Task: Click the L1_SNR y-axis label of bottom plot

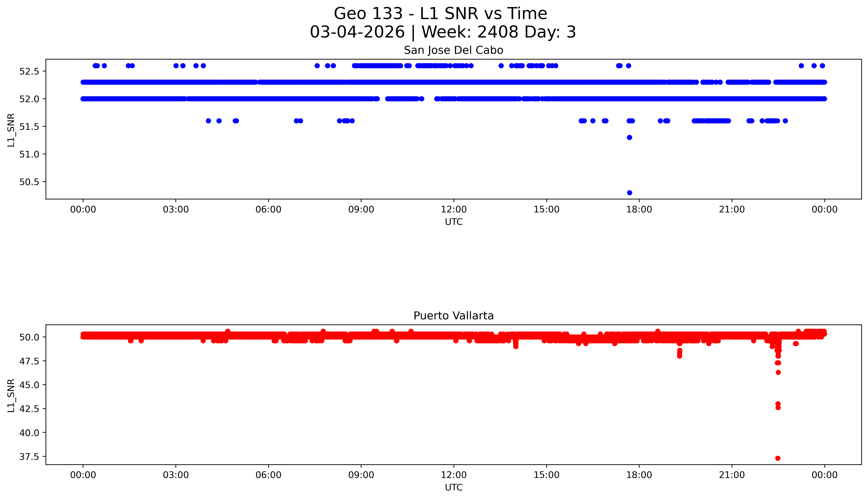Action: pyautogui.click(x=11, y=396)
